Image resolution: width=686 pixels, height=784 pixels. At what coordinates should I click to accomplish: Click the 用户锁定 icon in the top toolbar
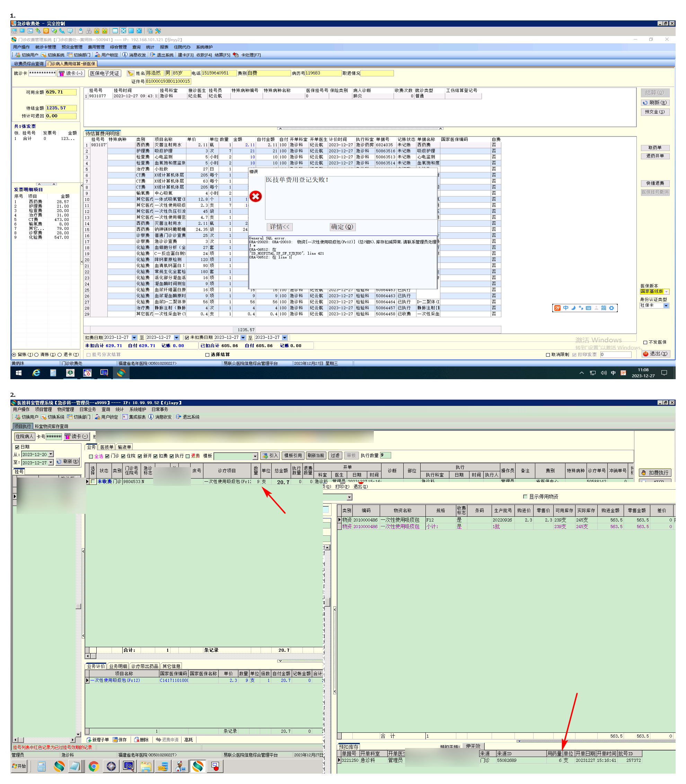pos(98,55)
